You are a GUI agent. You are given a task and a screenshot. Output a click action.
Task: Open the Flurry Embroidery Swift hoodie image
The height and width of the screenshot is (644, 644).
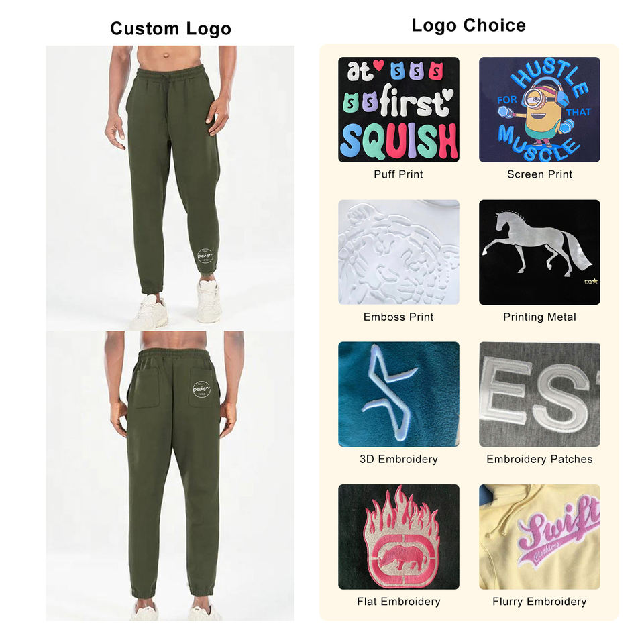coord(539,537)
